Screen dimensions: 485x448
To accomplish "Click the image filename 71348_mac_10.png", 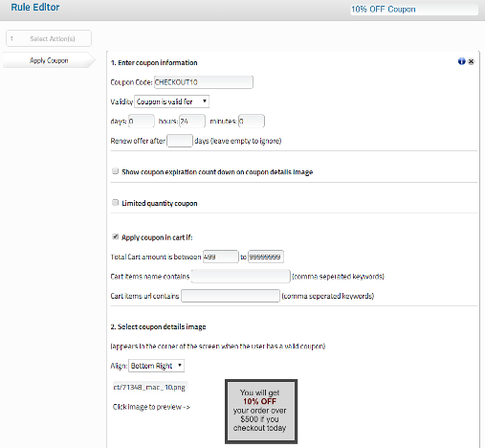I will [x=149, y=387].
